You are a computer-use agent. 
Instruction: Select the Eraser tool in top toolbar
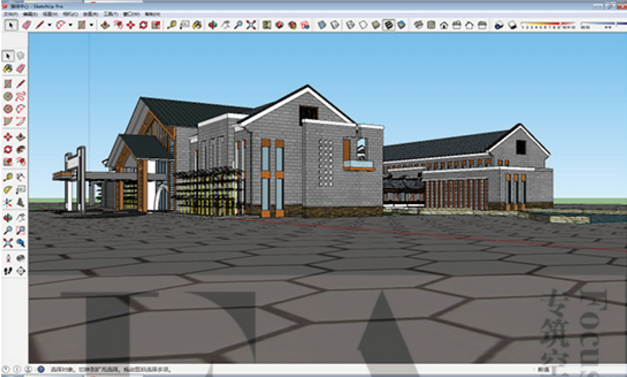(27, 25)
